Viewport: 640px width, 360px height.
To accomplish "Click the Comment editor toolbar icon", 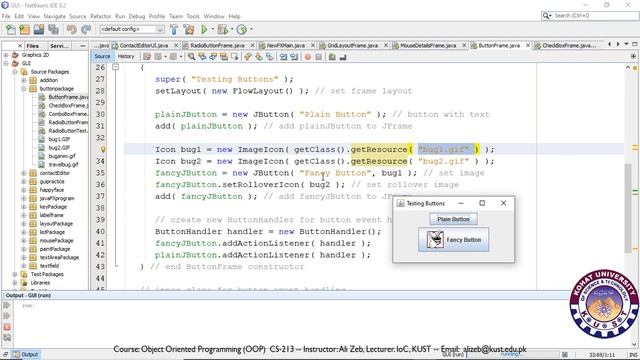I will [332, 57].
